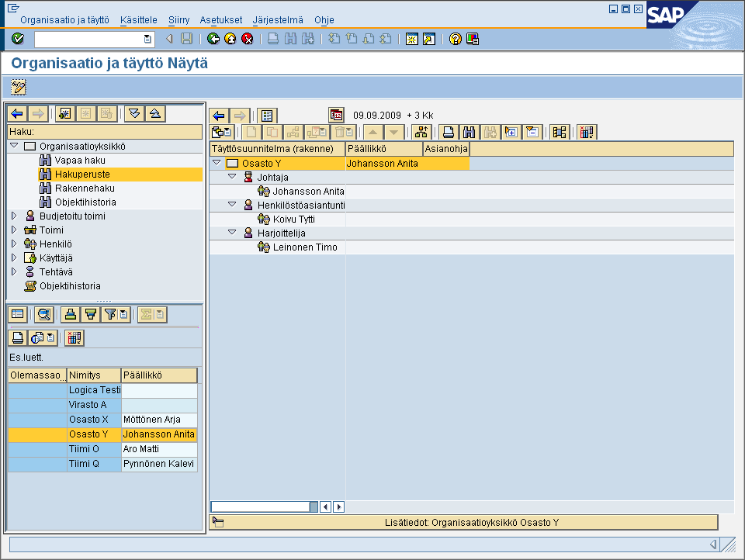The height and width of the screenshot is (560, 745).
Task: Collapse the Harjoittelija position node
Action: click(232, 232)
